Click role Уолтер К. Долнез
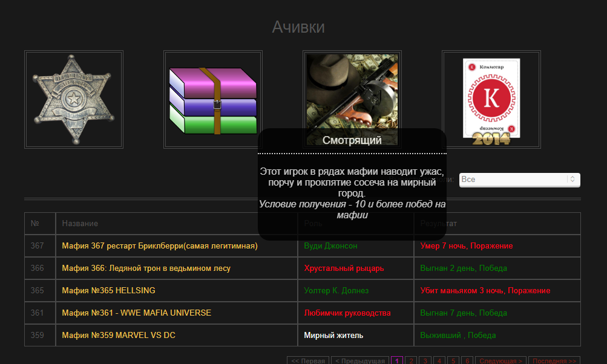607x364 pixels. pos(336,290)
